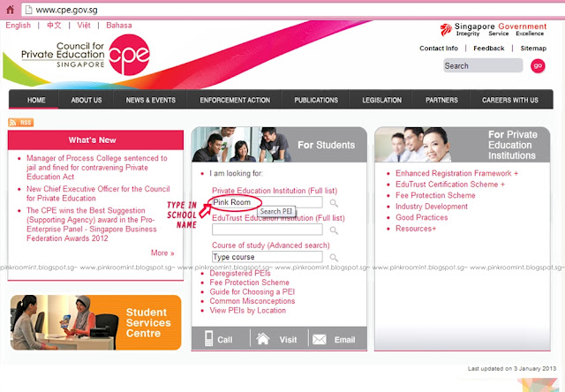The height and width of the screenshot is (392, 565).
Task: Click magnifier beside Pink Room field
Action: tap(334, 203)
